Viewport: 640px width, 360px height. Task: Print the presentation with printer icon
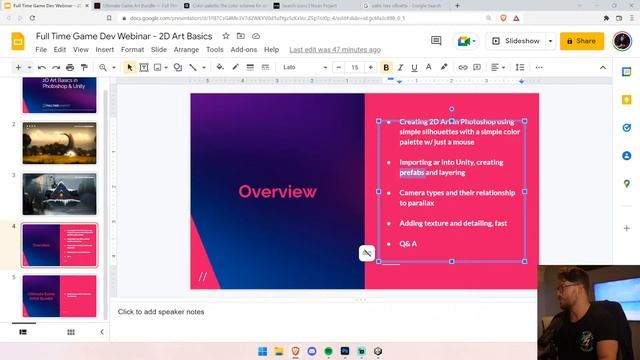coord(70,67)
